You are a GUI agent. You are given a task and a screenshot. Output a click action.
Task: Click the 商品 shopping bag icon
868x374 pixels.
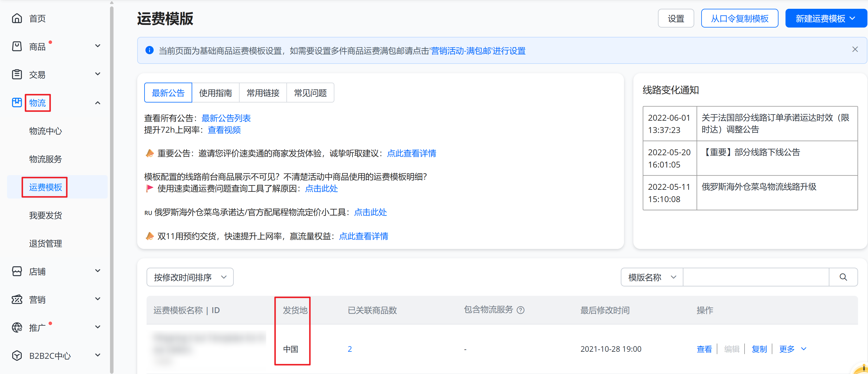tap(16, 46)
